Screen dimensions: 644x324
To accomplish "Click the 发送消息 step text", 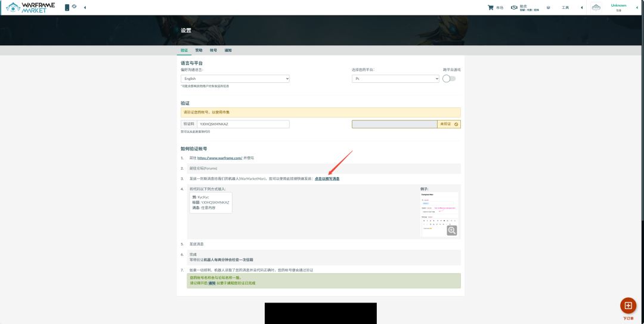I will click(196, 244).
